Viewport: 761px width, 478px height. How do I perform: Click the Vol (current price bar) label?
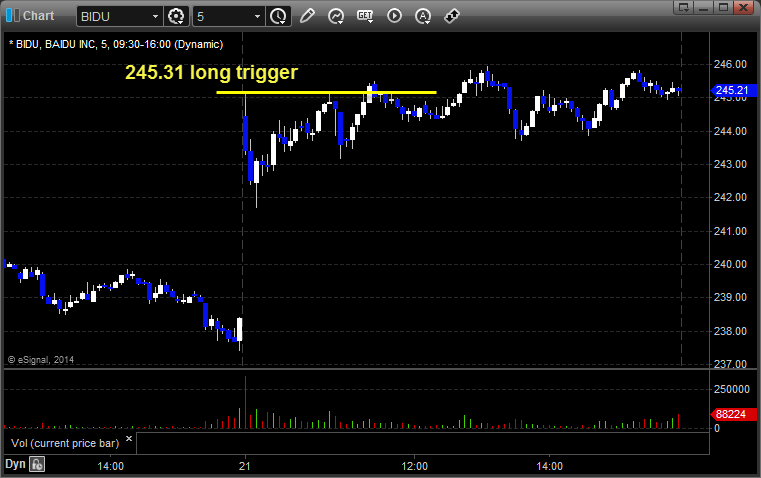point(65,443)
